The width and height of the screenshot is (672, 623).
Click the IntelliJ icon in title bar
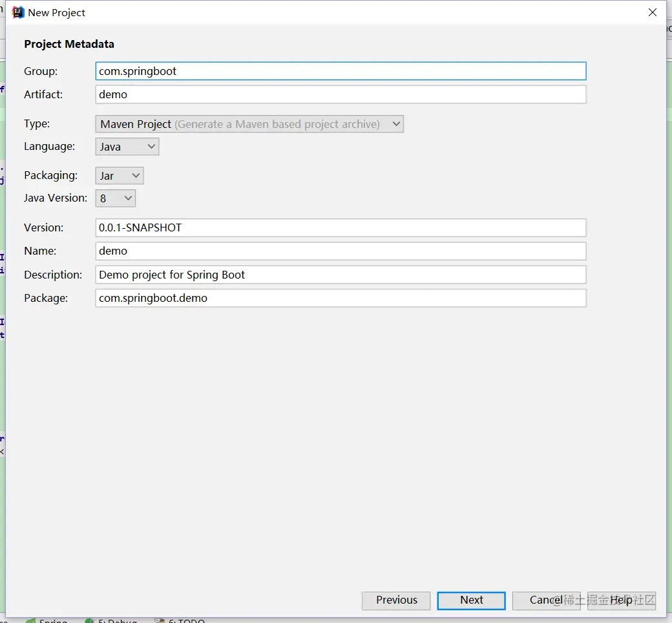18,12
